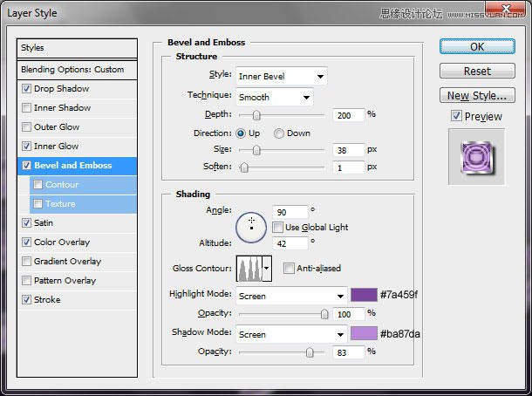The height and width of the screenshot is (396, 532).
Task: Open the Technique dropdown showing Smooth
Action: click(x=274, y=98)
